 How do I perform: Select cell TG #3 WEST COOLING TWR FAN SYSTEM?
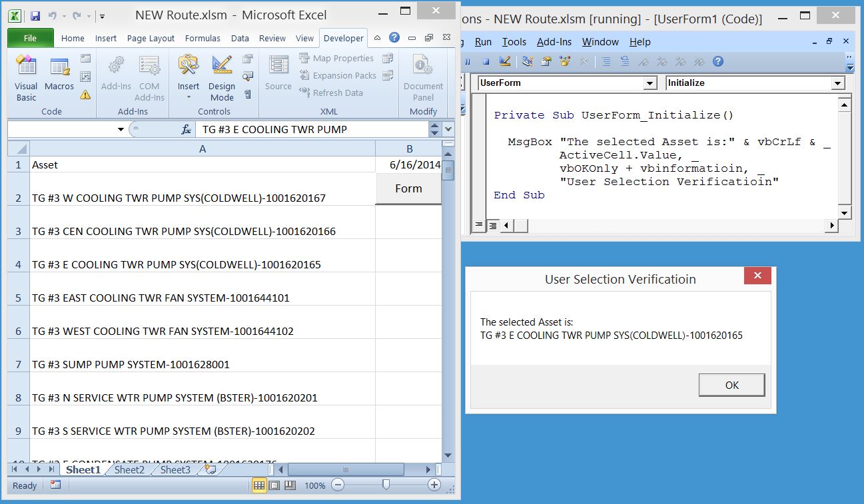point(203,322)
